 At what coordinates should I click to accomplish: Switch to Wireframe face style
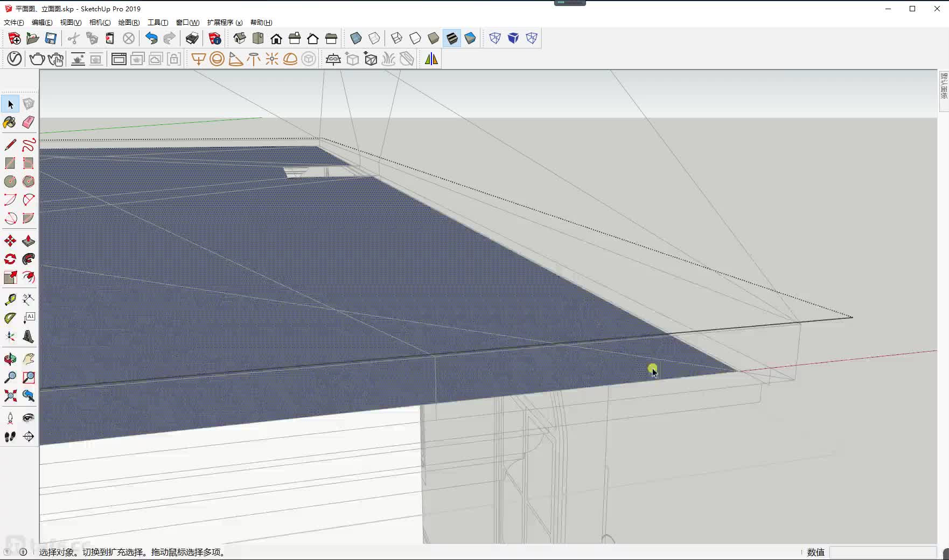397,38
